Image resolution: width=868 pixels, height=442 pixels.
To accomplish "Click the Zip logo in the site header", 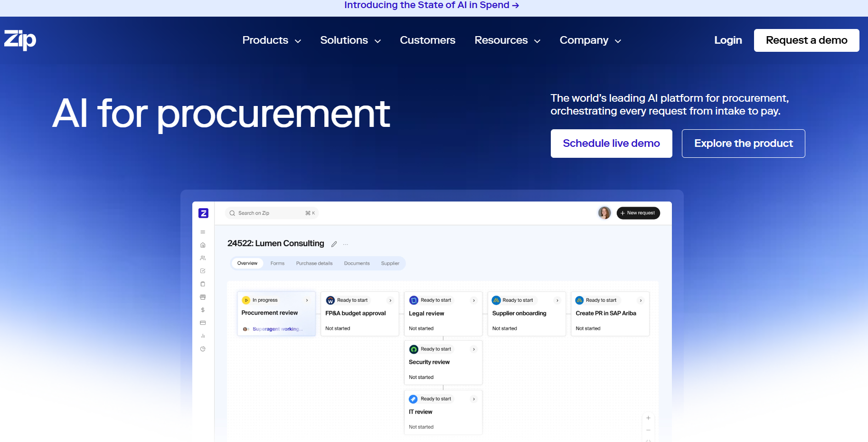I will [20, 40].
